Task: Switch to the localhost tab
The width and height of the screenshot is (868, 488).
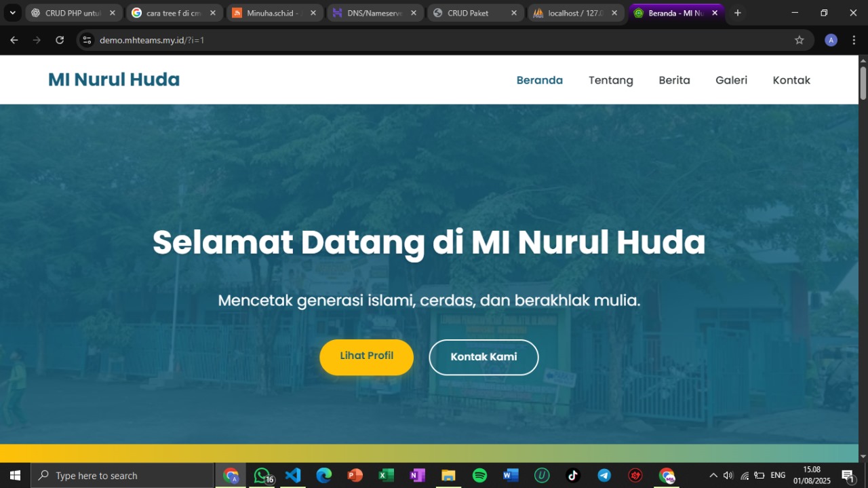Action: 573,12
